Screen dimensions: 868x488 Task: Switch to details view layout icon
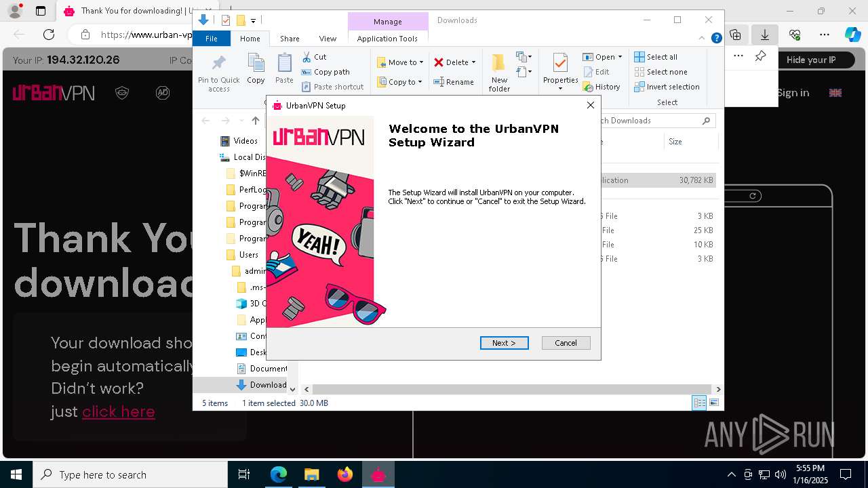699,403
